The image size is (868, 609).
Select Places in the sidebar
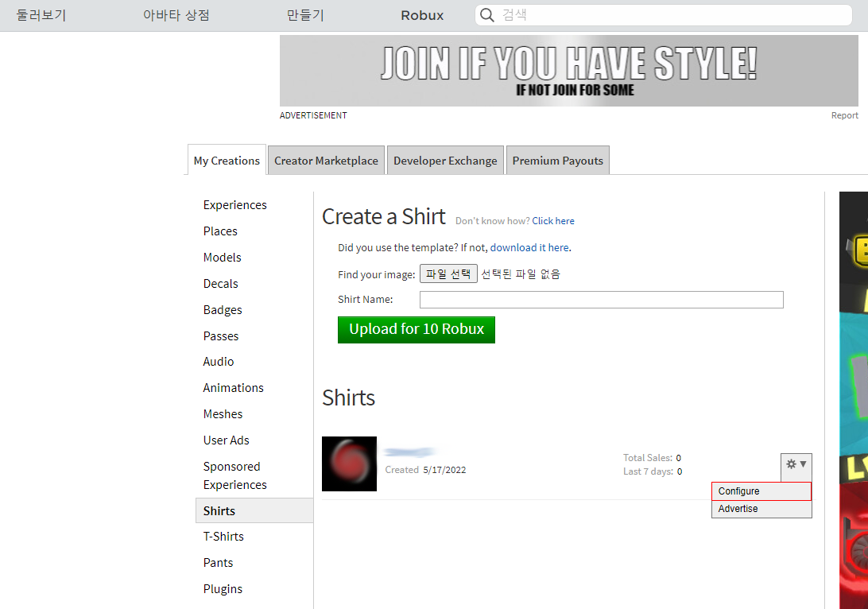pyautogui.click(x=219, y=231)
